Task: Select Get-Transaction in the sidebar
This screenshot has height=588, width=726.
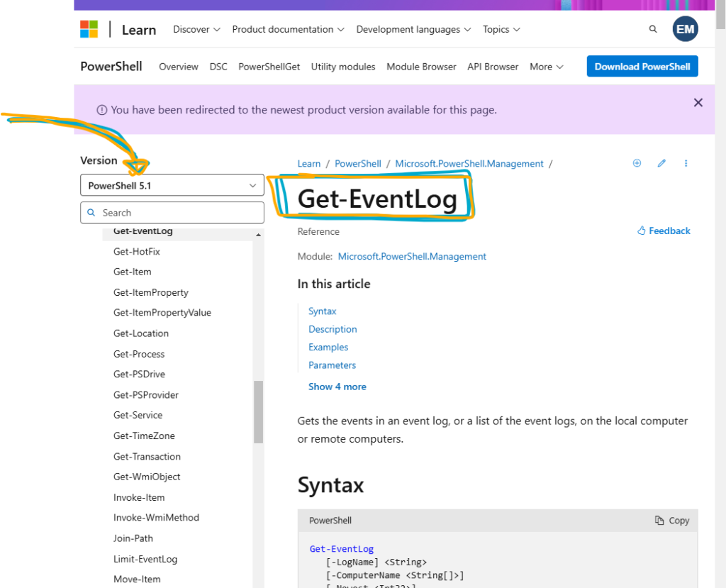Action: coord(147,456)
